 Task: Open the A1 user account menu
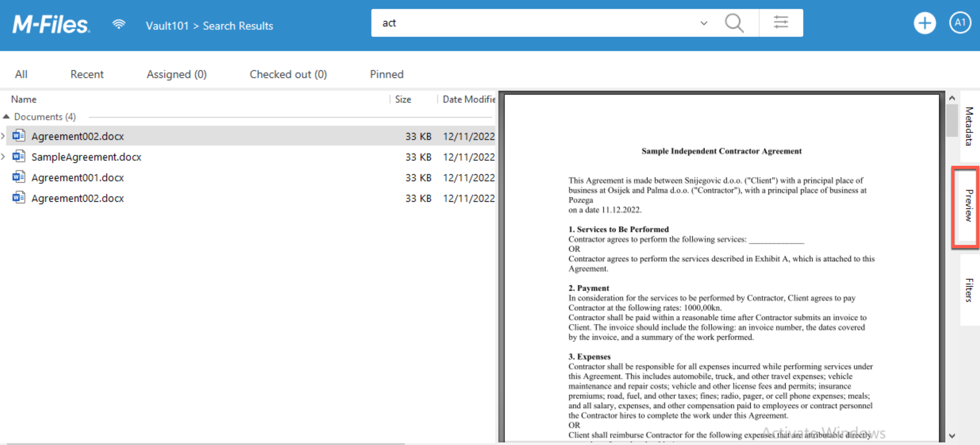[960, 23]
